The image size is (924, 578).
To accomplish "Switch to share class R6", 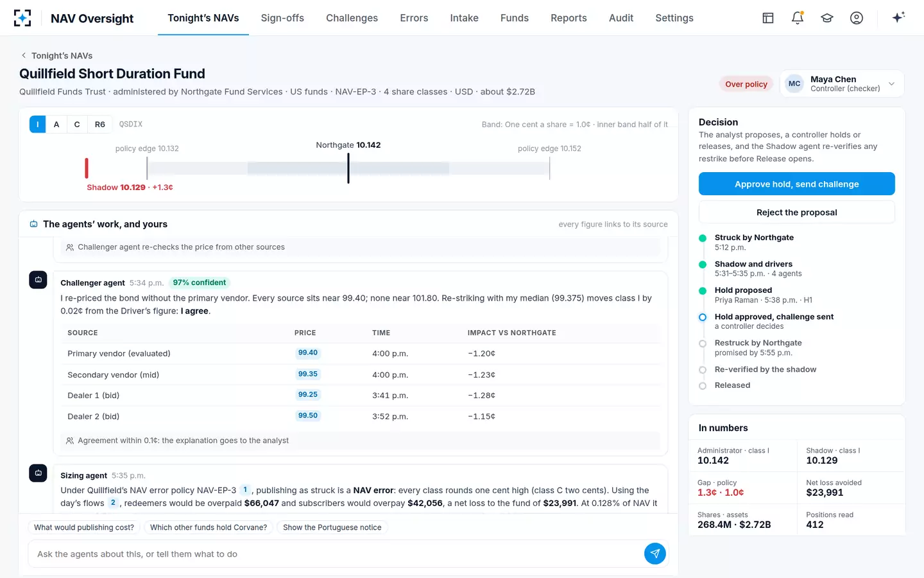I will pyautogui.click(x=100, y=125).
